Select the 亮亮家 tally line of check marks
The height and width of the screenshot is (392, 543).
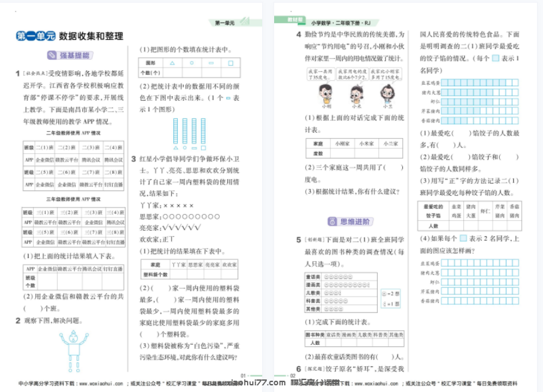tap(170, 228)
